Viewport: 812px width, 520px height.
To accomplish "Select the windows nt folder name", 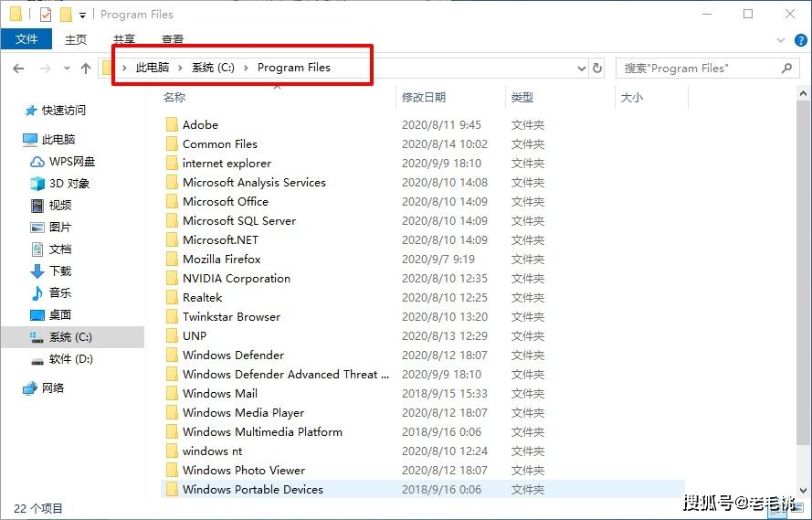I will 212,451.
